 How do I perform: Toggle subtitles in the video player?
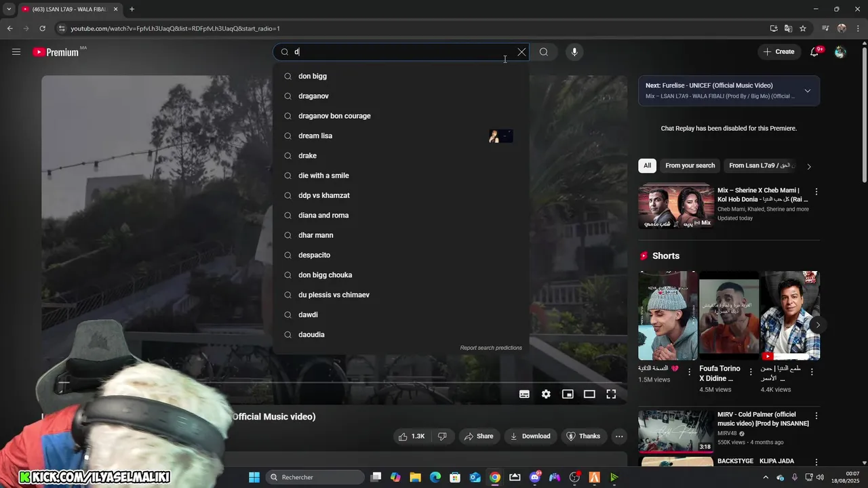(524, 394)
